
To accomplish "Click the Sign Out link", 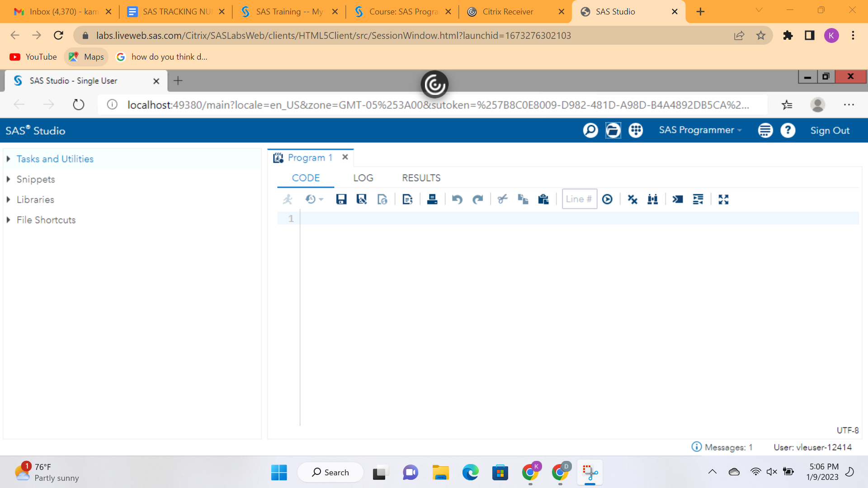I will (x=830, y=131).
